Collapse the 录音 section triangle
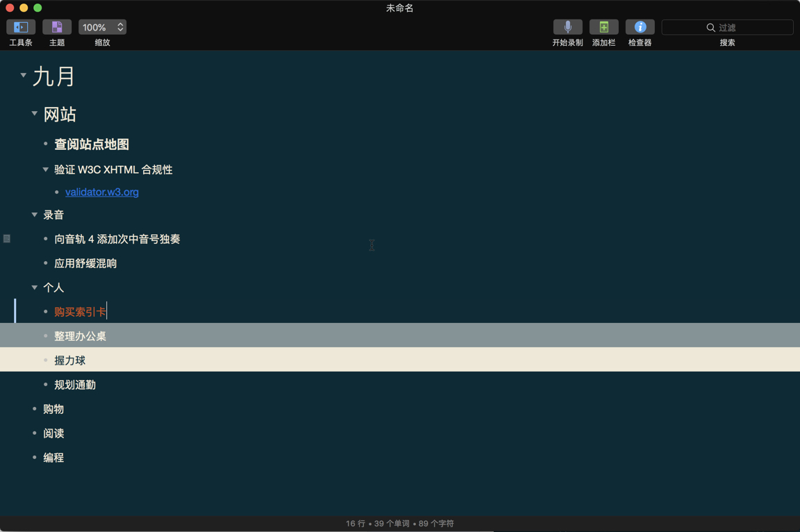800x532 pixels. (35, 214)
